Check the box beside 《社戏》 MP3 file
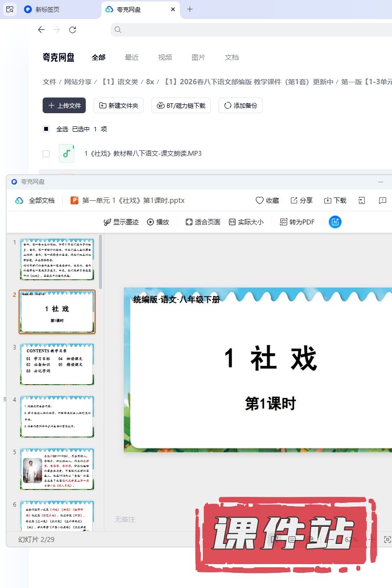Screen dimensions: 392x588 [46, 154]
